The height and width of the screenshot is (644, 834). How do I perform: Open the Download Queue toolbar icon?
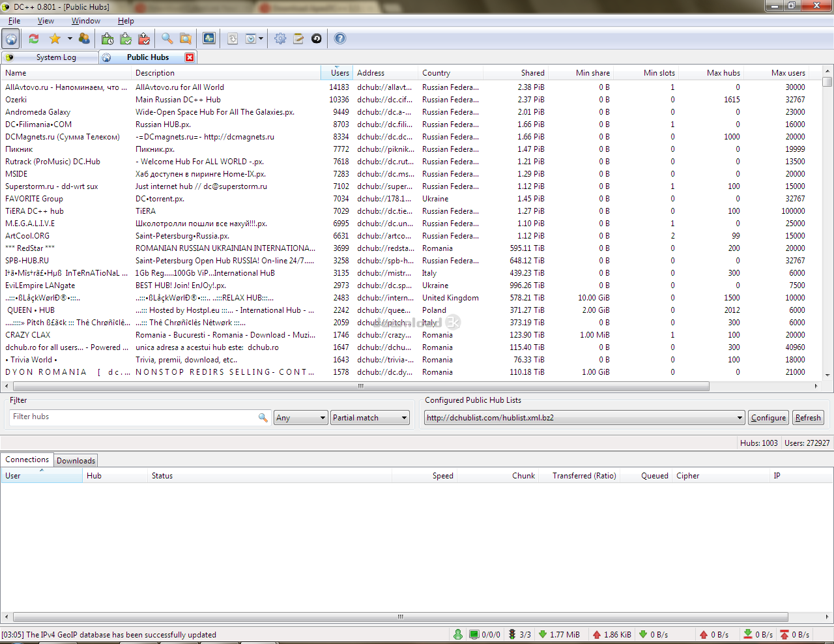[x=108, y=38]
